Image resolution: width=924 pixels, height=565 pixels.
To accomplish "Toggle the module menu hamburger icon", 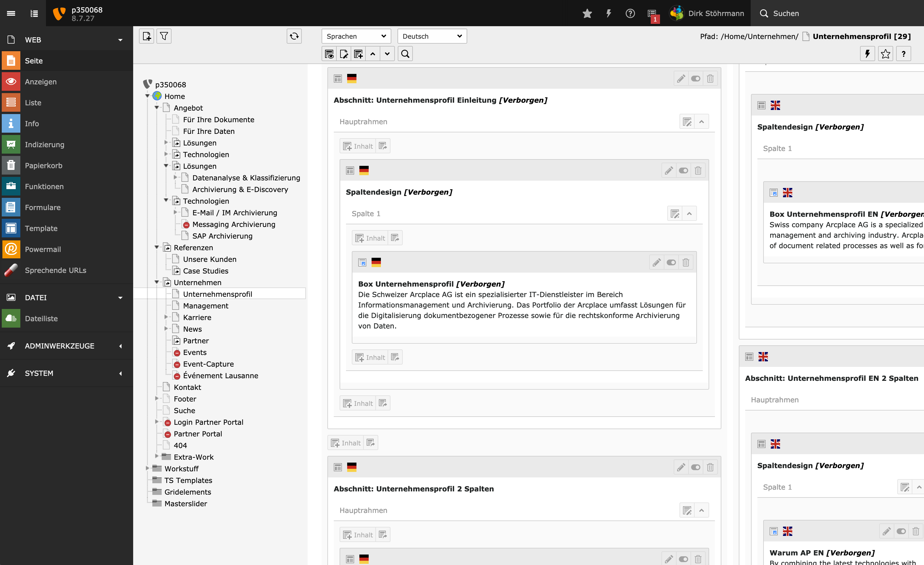I will 11,13.
